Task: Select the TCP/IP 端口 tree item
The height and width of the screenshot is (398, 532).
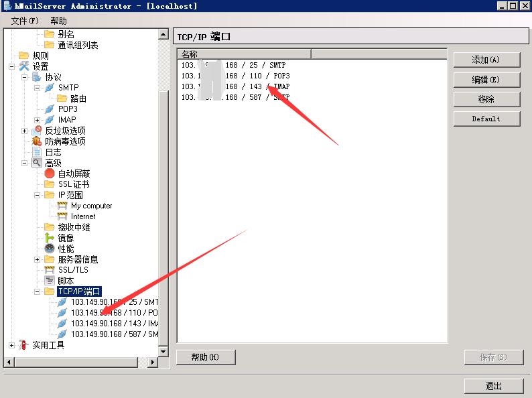Action: [79, 291]
